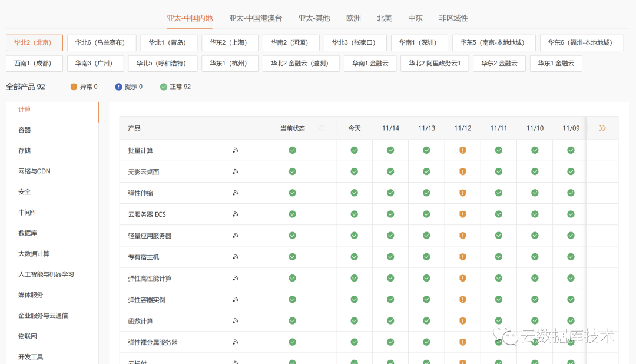Select the 华东2（上海） region button
The image size is (636, 364).
coord(230,43)
